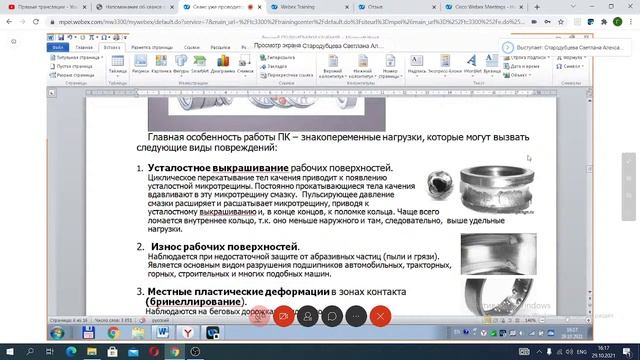
Task: Open the participants panel in Webex controls
Action: pos(307,316)
